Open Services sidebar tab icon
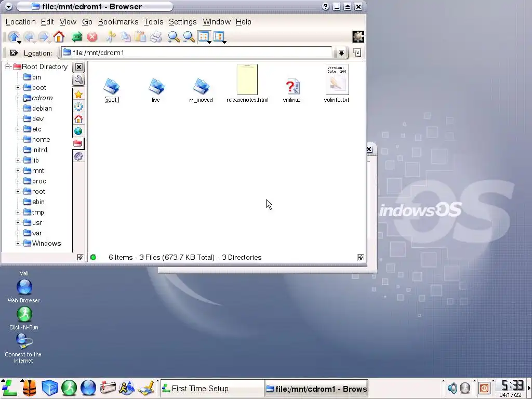 pos(78,156)
